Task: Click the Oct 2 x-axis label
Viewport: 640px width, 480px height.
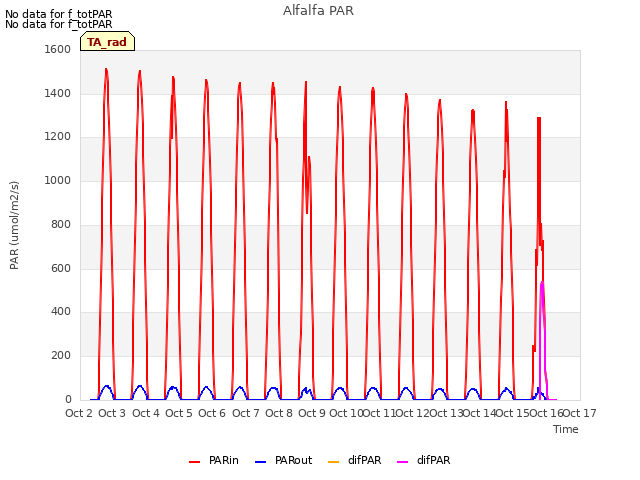Action: [x=79, y=413]
